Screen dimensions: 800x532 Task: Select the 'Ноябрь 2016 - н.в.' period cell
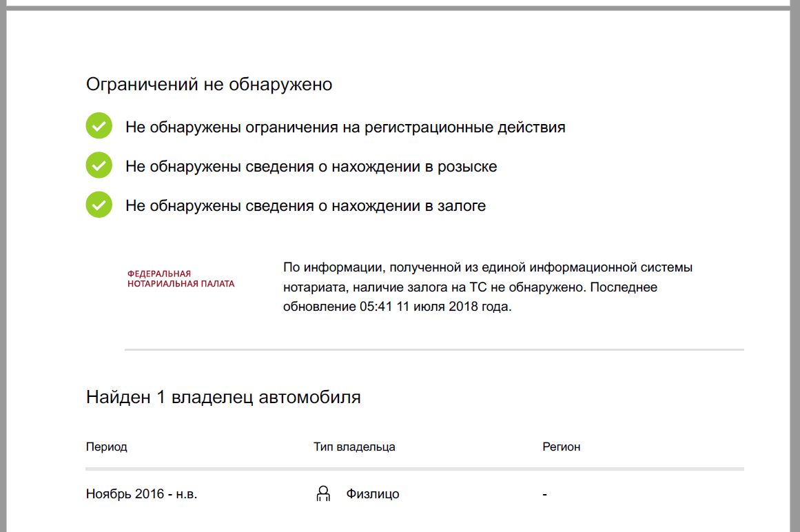[141, 494]
